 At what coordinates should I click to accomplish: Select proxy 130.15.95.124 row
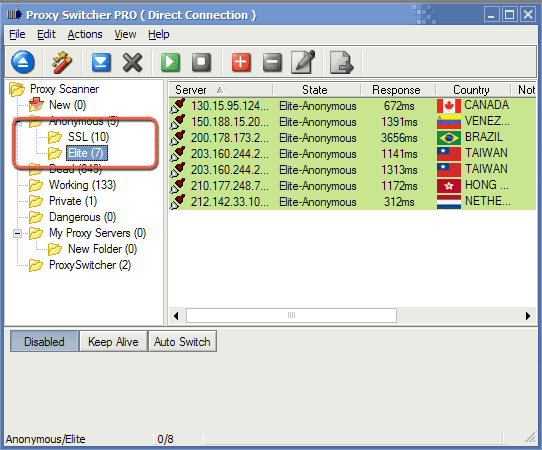click(x=352, y=106)
